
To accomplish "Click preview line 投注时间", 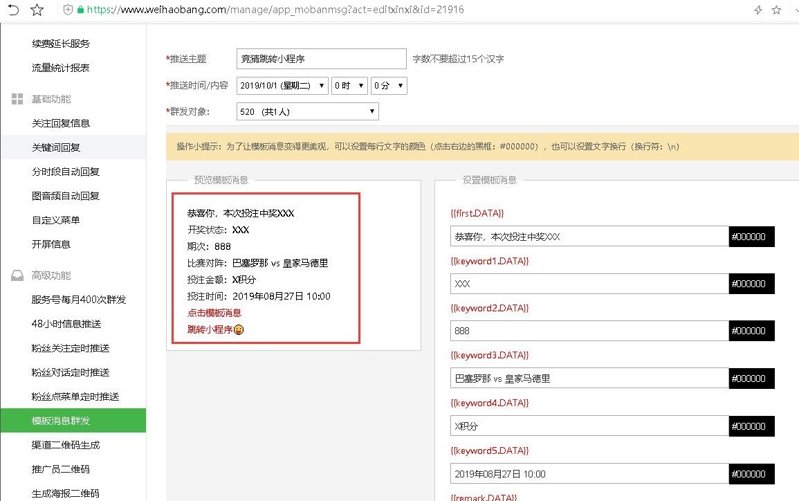I will pos(259,297).
